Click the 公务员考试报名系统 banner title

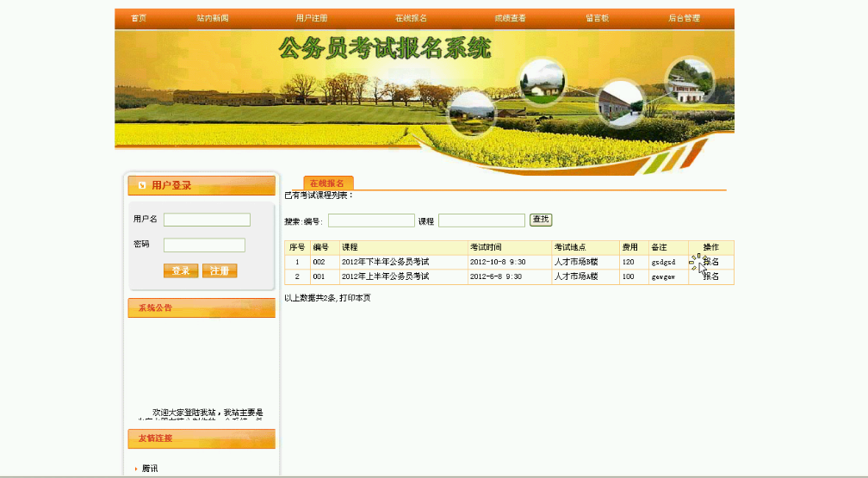pos(385,49)
